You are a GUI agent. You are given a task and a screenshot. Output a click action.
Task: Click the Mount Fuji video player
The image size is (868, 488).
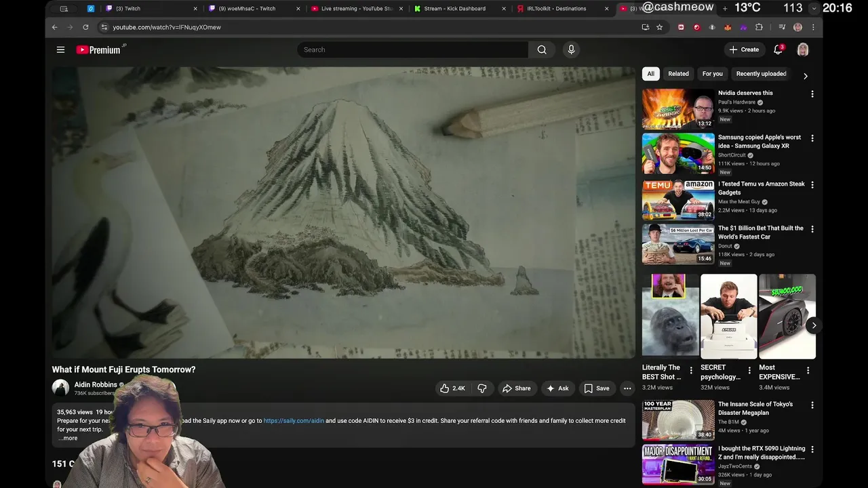(344, 212)
